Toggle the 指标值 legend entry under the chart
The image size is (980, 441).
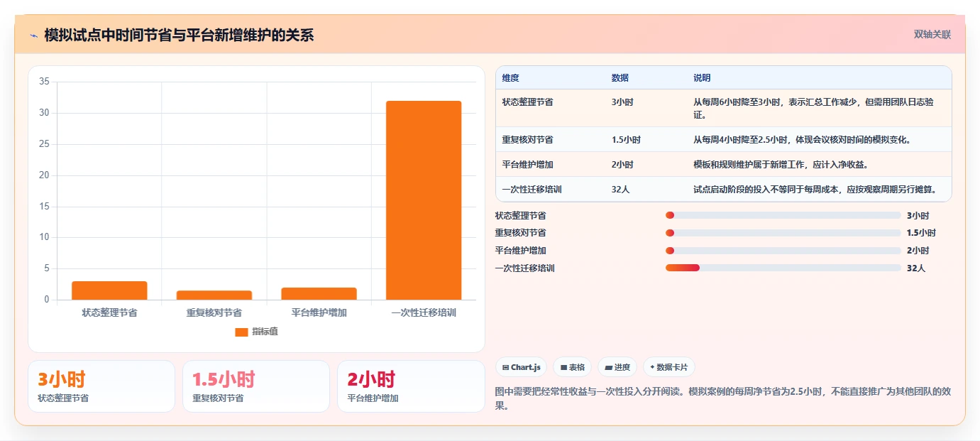click(x=256, y=332)
